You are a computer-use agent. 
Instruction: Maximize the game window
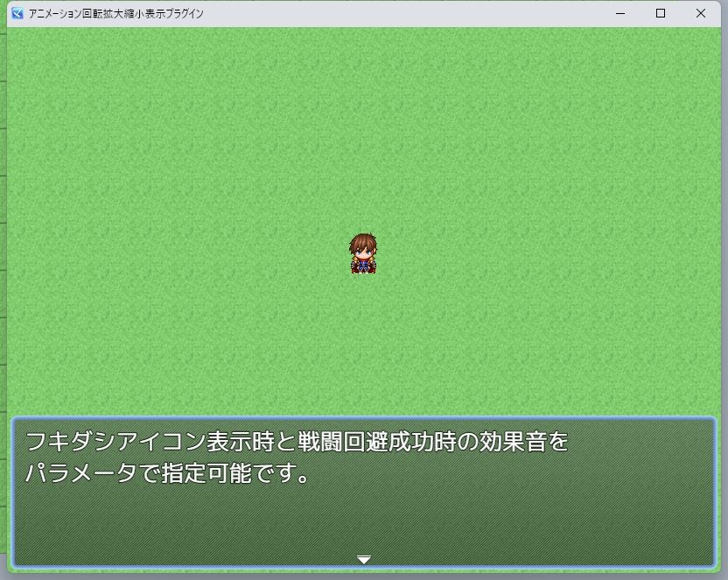tap(661, 13)
